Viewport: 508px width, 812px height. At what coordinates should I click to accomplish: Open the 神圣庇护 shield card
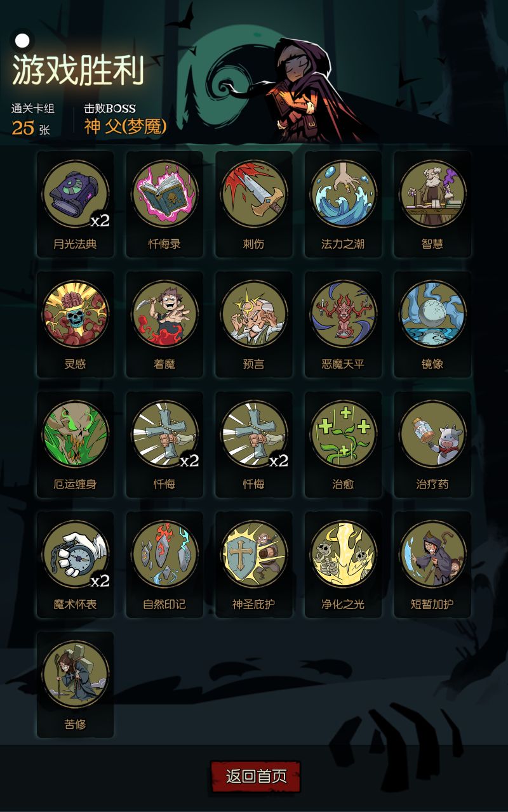[254, 565]
